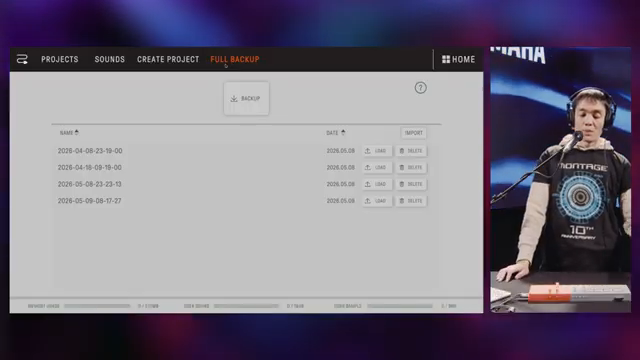Select backup name 2026-05-08-23-23-13

point(89,184)
